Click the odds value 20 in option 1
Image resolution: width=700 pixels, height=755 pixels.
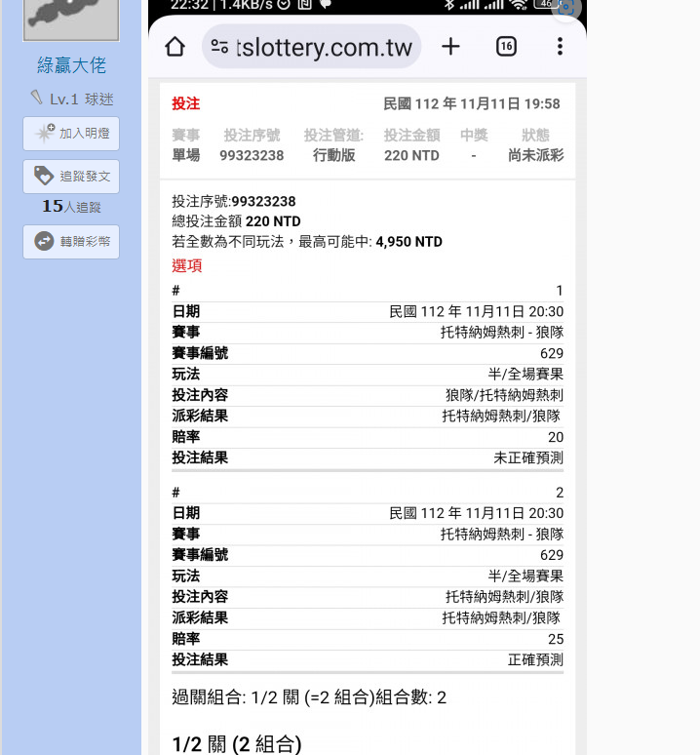pyautogui.click(x=556, y=437)
